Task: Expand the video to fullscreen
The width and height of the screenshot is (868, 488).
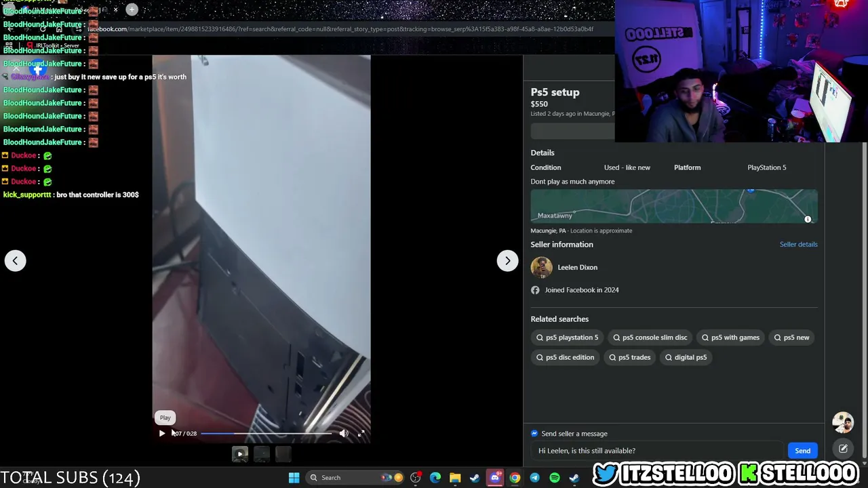Action: [x=361, y=433]
